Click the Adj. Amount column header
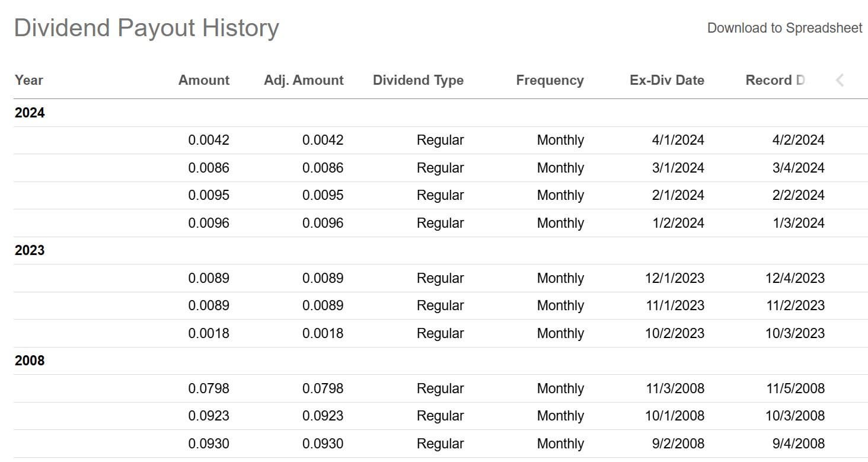 (304, 80)
